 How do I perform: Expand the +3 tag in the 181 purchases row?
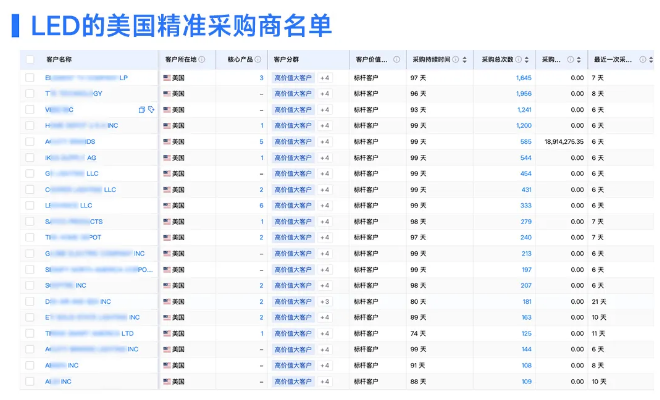coord(325,301)
